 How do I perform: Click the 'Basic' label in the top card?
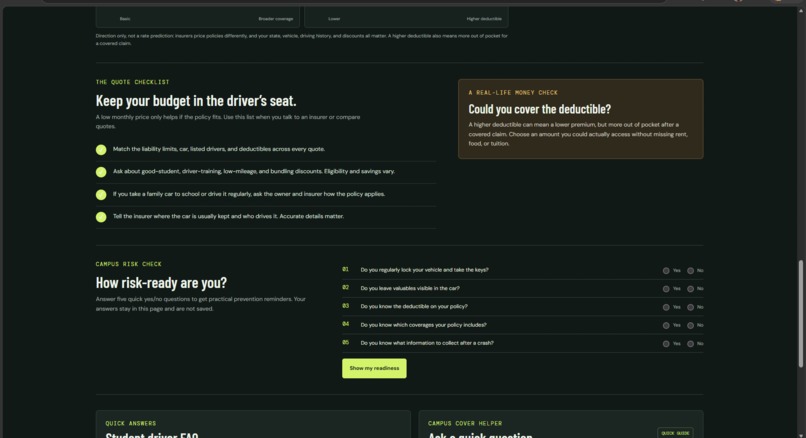[125, 19]
